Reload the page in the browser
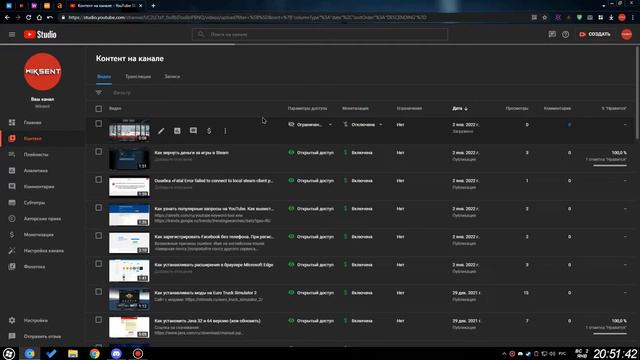640x360 pixels. [x=28, y=18]
